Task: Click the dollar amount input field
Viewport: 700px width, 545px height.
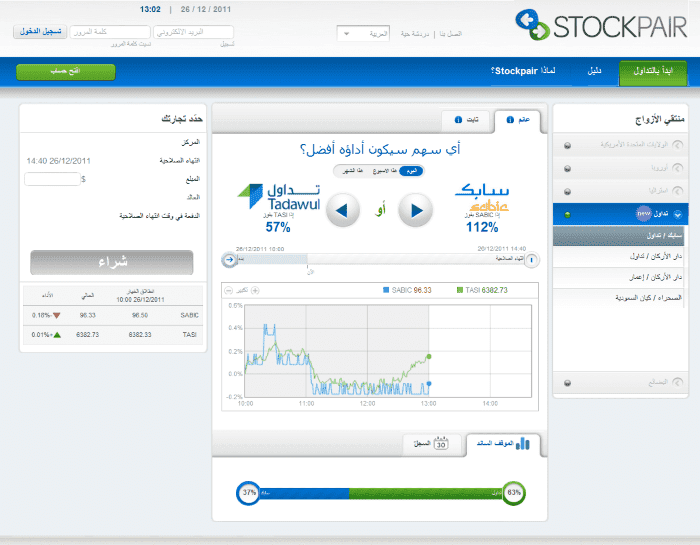Action: click(x=52, y=179)
